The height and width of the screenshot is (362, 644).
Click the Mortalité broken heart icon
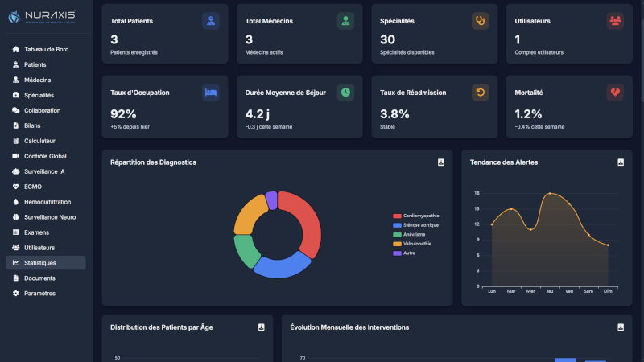tap(615, 93)
